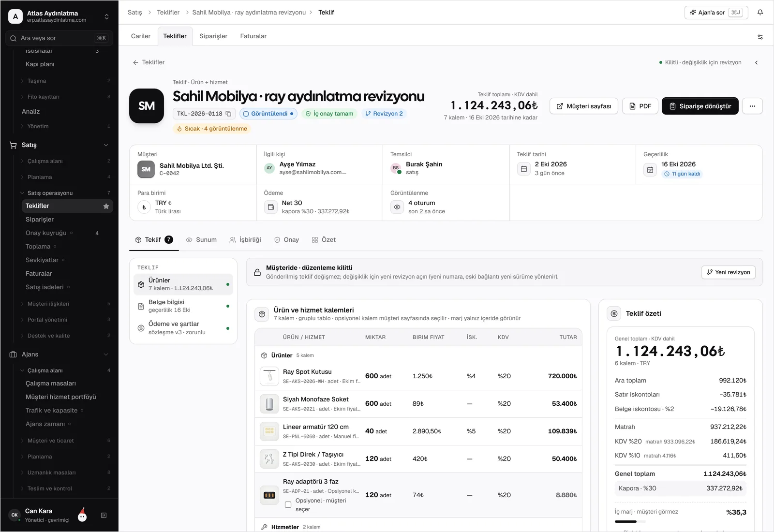Click the Görüntülendi status badge
The height and width of the screenshot is (532, 774).
268,114
